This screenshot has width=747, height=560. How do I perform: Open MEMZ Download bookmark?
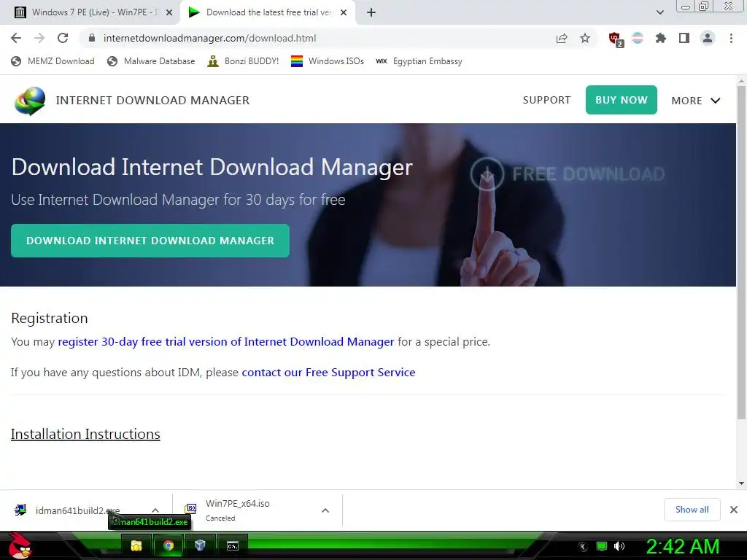tap(53, 61)
